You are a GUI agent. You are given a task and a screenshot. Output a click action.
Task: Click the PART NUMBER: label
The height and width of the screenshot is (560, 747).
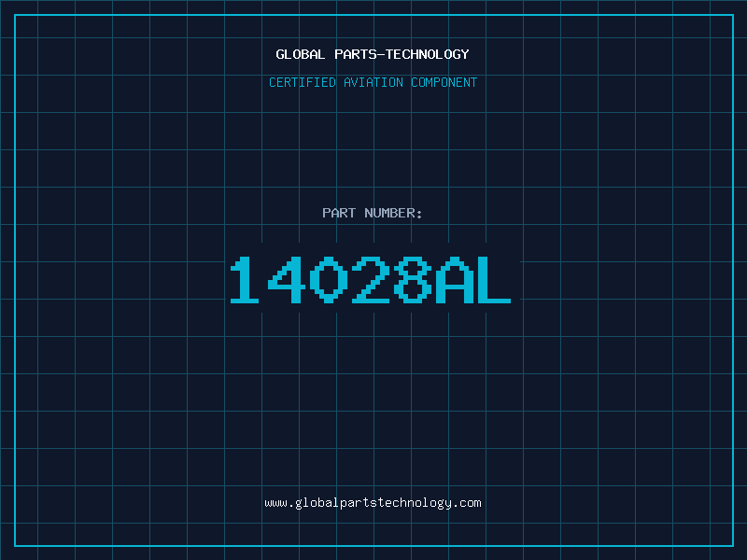point(372,213)
